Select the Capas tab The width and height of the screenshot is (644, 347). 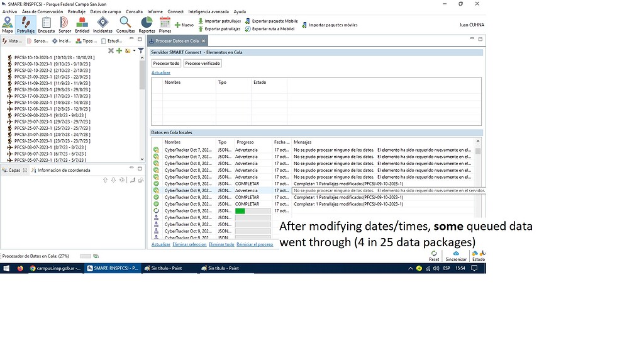14,170
